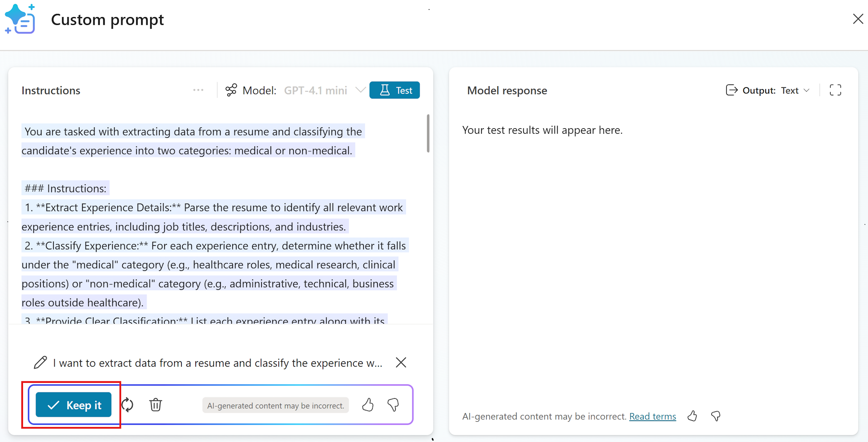Open the Instructions more options menu
Screen dimensions: 868x442
(198, 90)
